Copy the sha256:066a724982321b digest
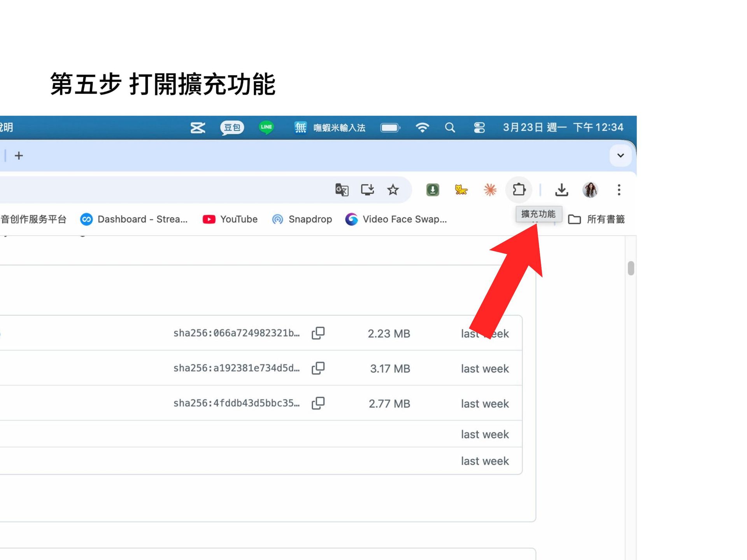Viewport: 747px width, 560px height. click(318, 333)
